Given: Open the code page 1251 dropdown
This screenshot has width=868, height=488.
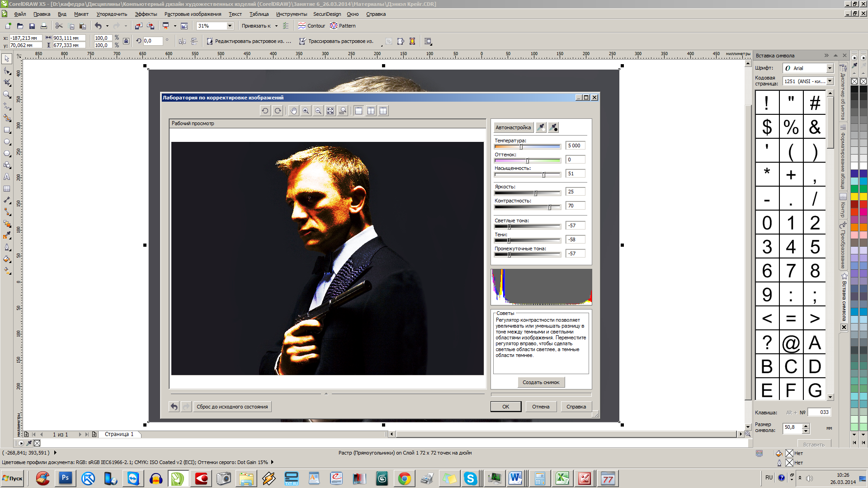Looking at the screenshot, I should (830, 81).
